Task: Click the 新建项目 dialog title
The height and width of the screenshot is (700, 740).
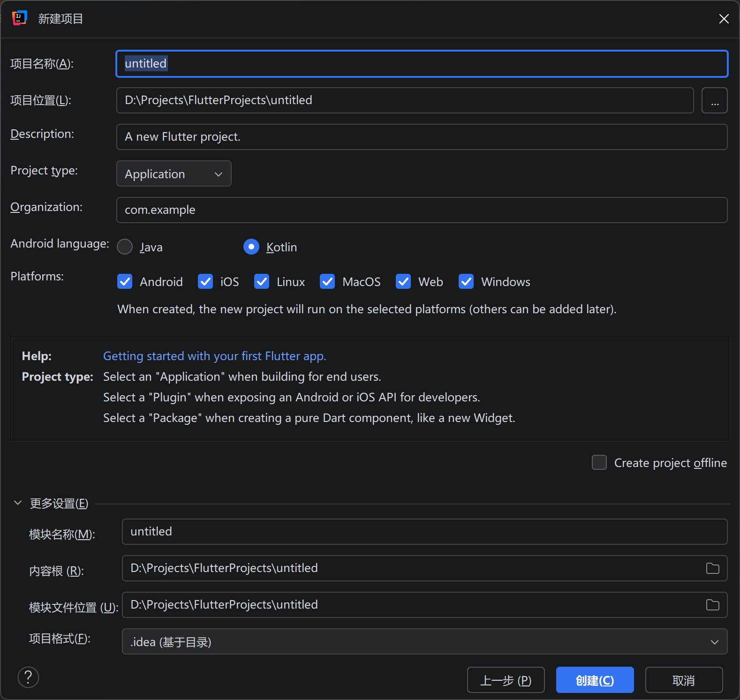Action: coord(60,19)
